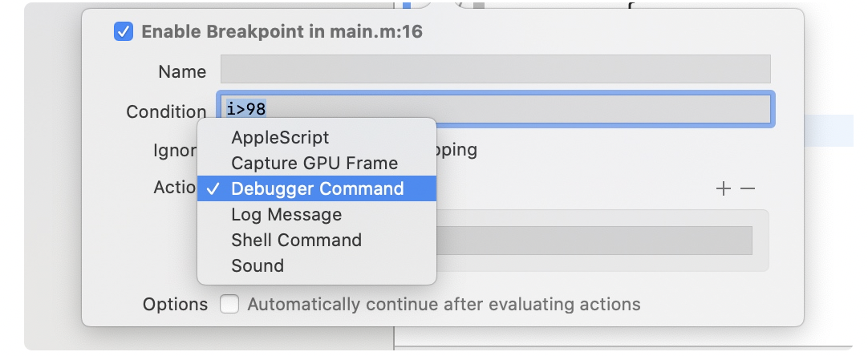
Task: Click the "Options" label
Action: point(175,305)
